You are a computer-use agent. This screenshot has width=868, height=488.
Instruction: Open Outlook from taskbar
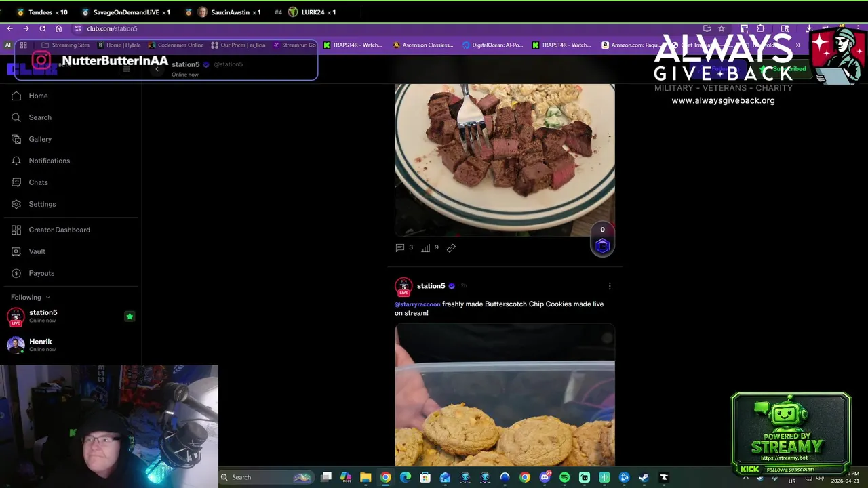click(445, 477)
